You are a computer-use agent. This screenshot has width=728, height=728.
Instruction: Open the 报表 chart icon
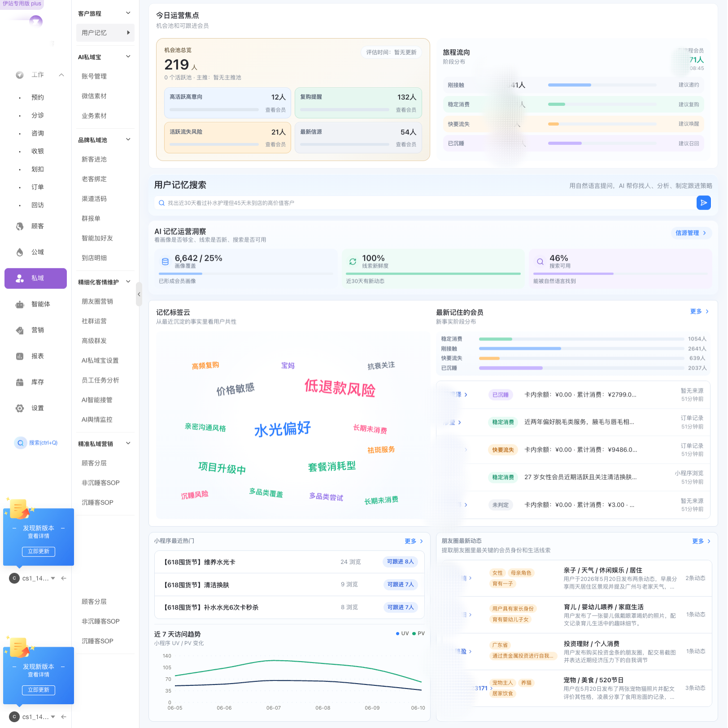(20, 357)
